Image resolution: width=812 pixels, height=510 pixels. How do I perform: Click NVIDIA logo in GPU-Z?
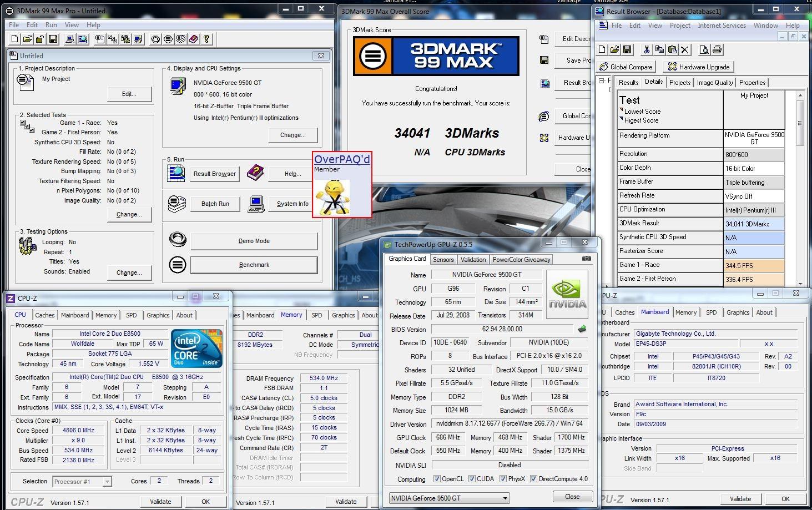pos(567,295)
